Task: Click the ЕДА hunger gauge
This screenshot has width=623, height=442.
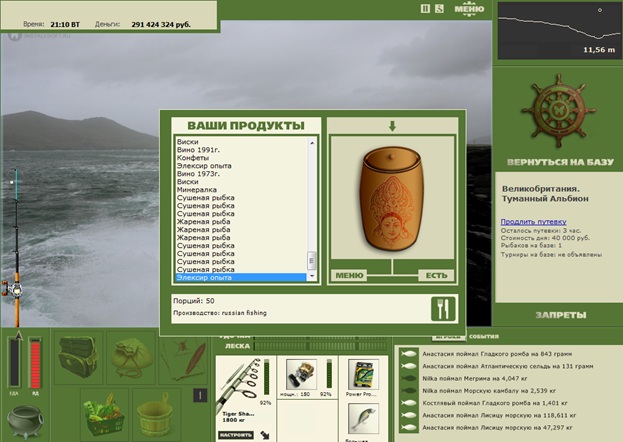Action: (x=14, y=363)
